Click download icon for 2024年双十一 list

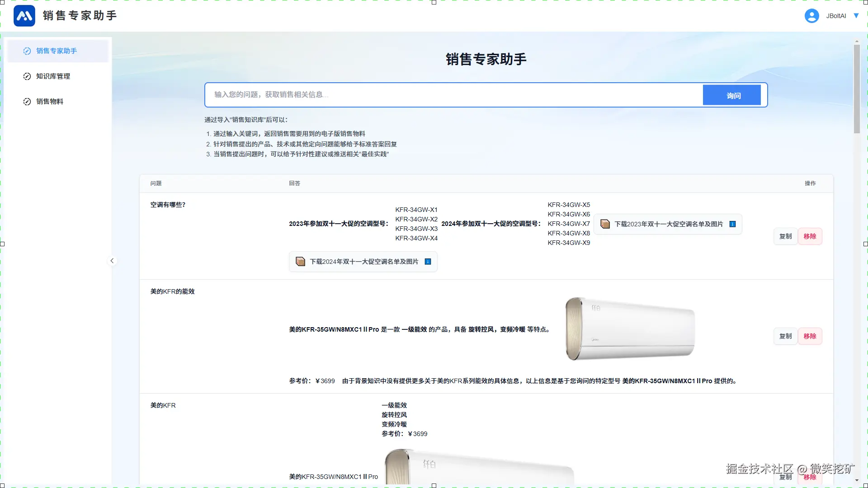click(428, 262)
